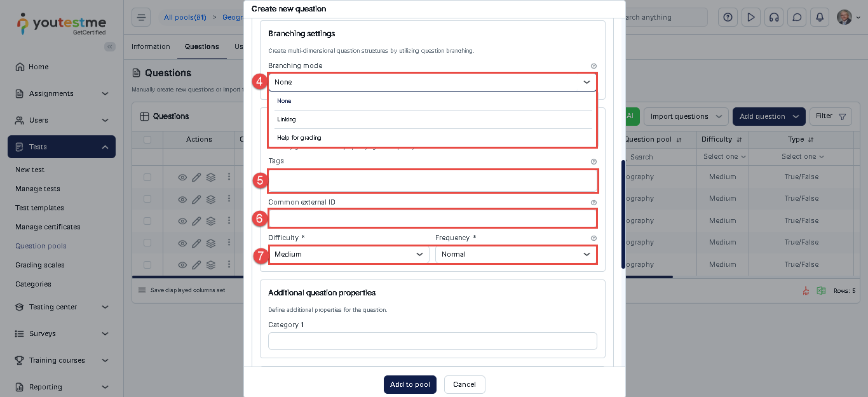Open Question pools in the sidebar
868x397 pixels.
[41, 246]
